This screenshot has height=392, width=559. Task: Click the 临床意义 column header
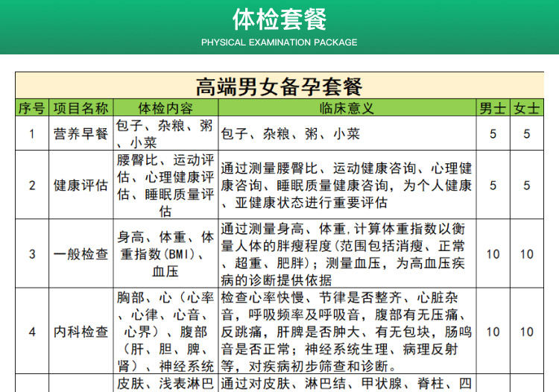click(x=347, y=108)
